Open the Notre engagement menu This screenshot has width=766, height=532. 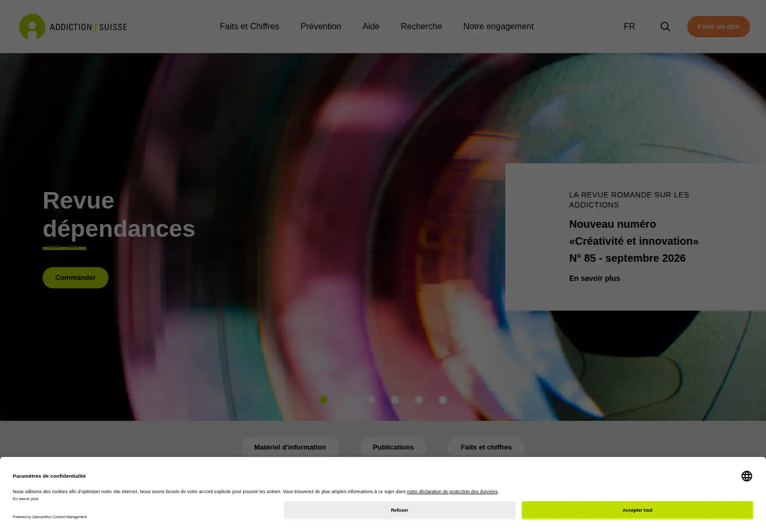(x=498, y=27)
